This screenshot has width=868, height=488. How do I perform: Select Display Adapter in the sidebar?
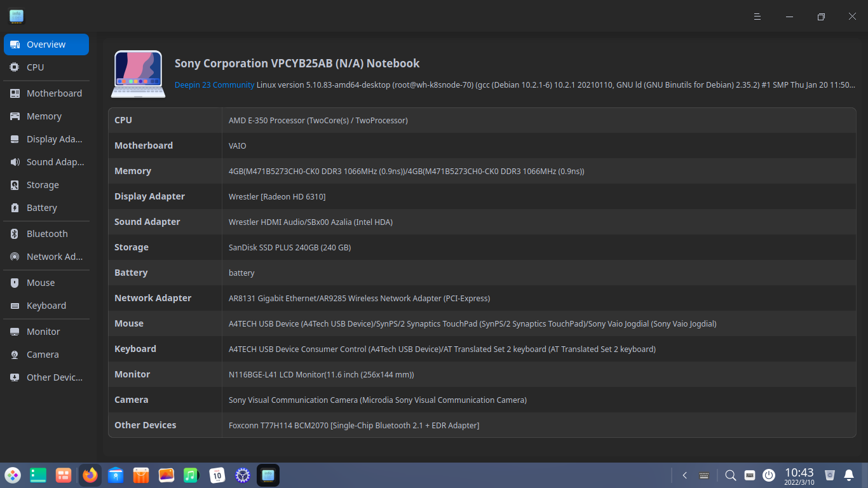pyautogui.click(x=46, y=139)
